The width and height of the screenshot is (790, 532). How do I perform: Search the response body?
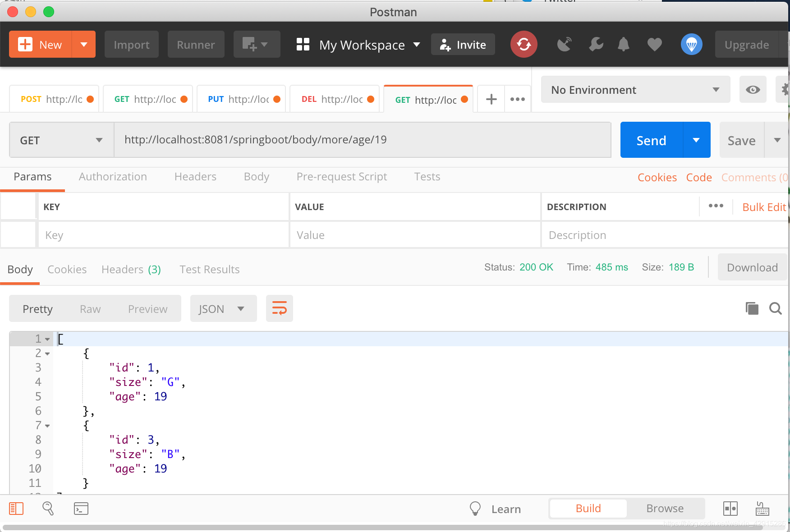click(776, 308)
